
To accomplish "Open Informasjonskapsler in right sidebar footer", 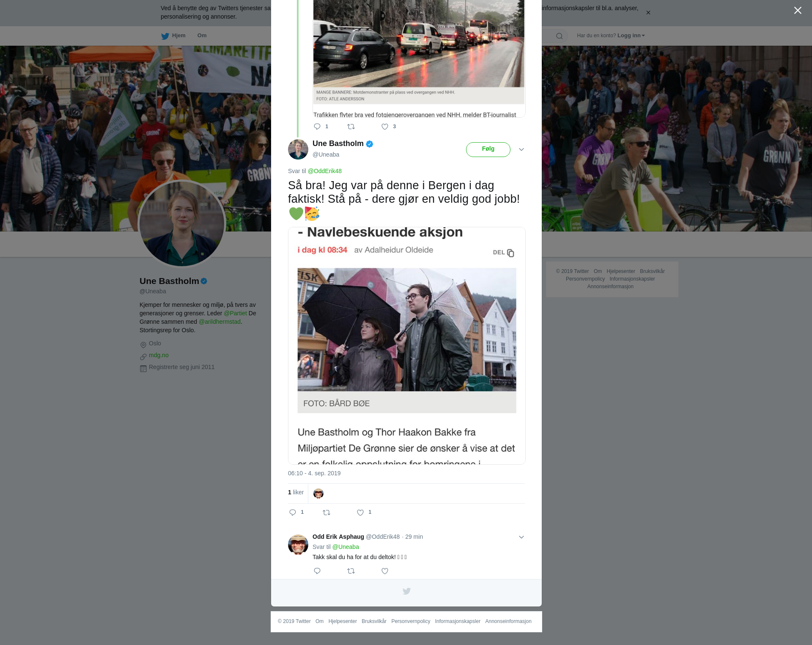I will pos(632,279).
